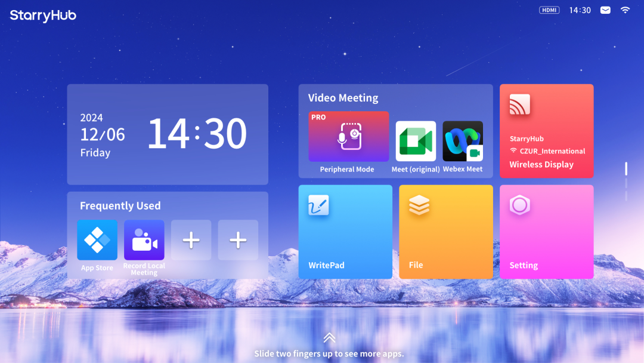The image size is (644, 363).
Task: Click the 12/06 date text
Action: [103, 134]
